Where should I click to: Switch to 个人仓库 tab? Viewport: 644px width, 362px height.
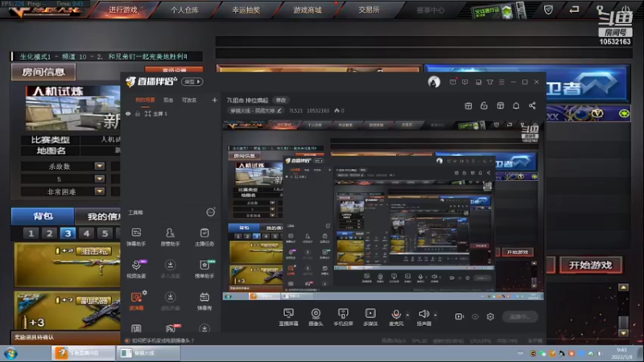tap(184, 10)
